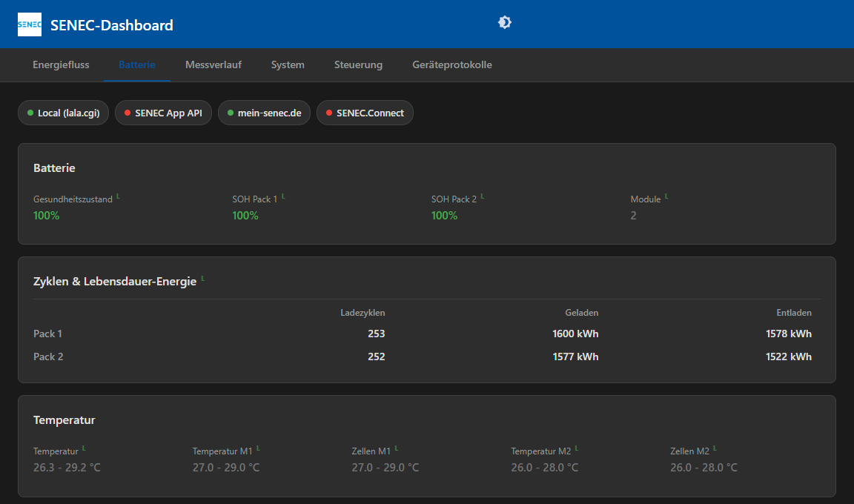This screenshot has width=854, height=504.
Task: Switch to the Messverlauf tab
Action: pyautogui.click(x=213, y=64)
